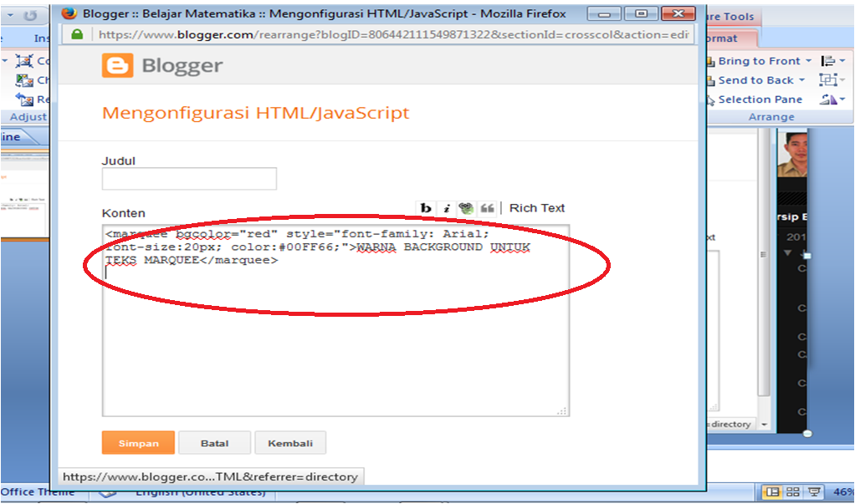This screenshot has height=504, width=855.
Task: Click the bold formatting button
Action: click(426, 208)
